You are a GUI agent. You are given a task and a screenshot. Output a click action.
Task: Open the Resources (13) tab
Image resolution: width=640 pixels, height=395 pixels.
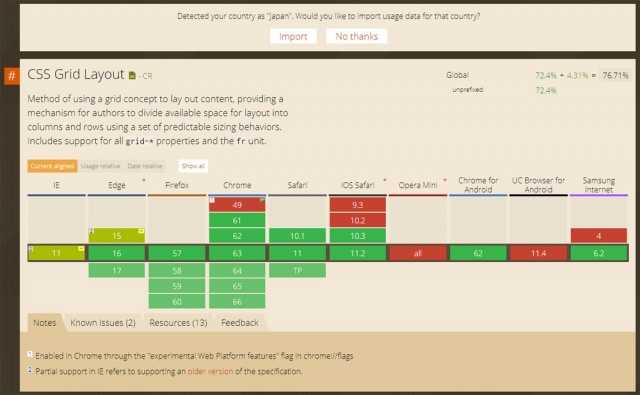(178, 323)
